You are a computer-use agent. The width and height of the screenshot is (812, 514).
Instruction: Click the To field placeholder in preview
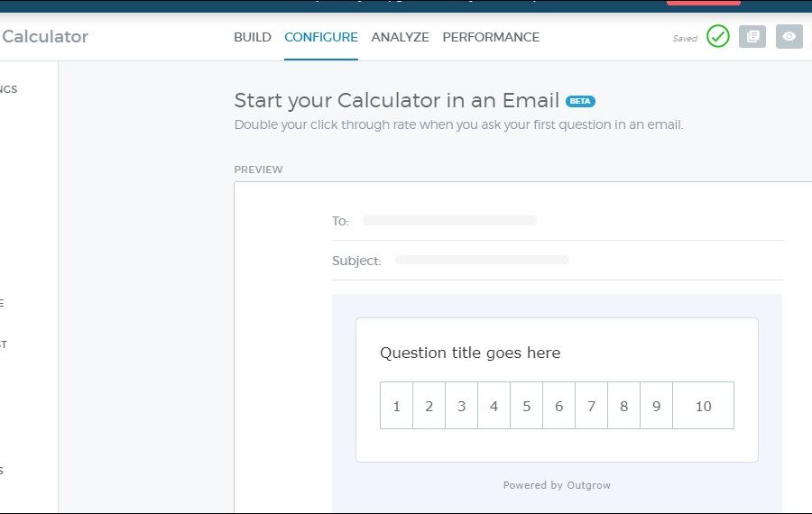449,220
